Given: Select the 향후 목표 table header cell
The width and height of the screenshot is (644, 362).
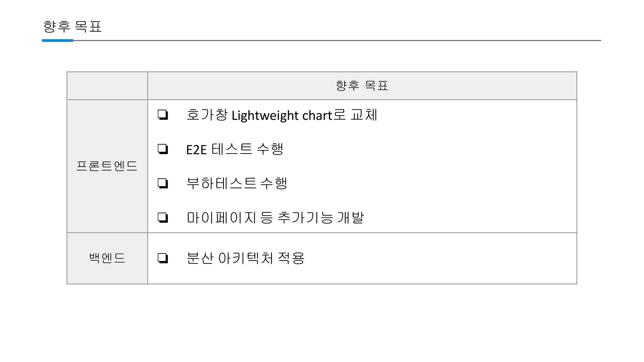Looking at the screenshot, I should (x=362, y=86).
